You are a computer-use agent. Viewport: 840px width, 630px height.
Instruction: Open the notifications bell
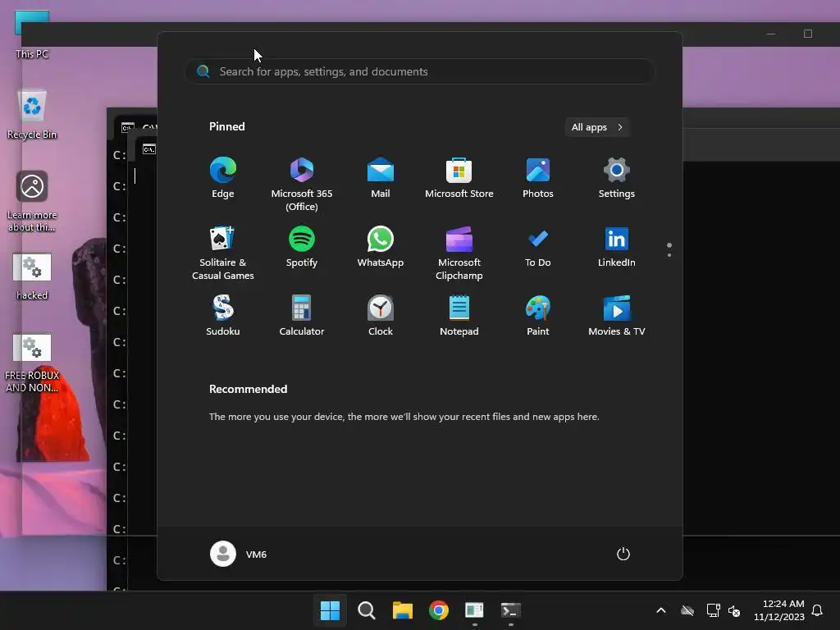817,610
